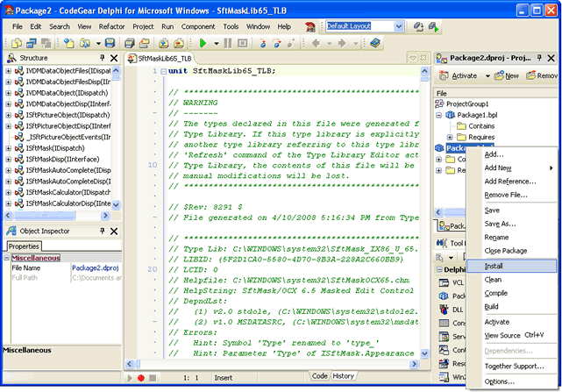Open the dropdown arrow beside the Open toolbar icon
This screenshot has height=392, width=562.
98,44
